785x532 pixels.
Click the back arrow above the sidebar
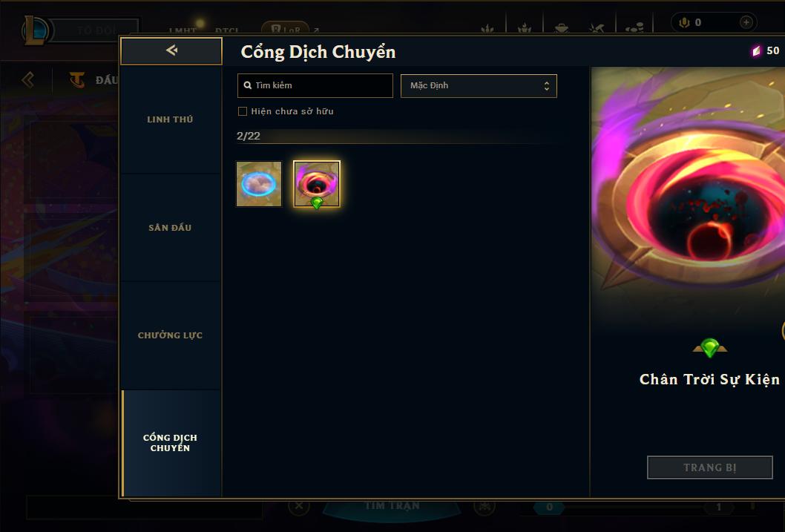171,50
